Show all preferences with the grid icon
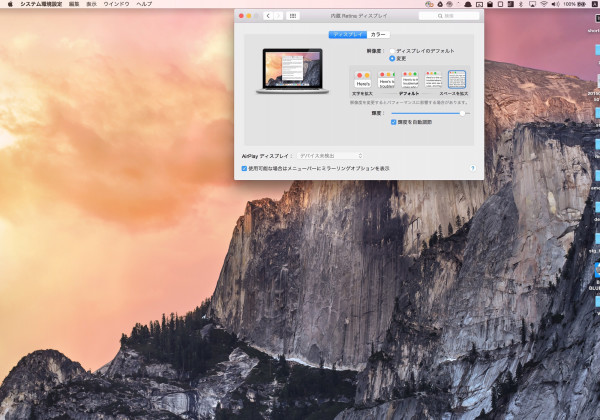 293,16
